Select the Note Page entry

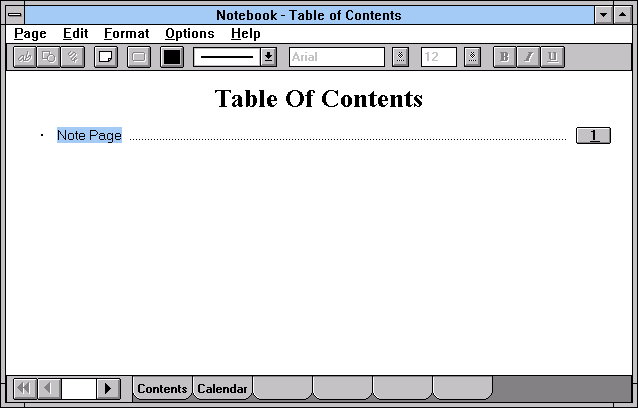[x=90, y=135]
